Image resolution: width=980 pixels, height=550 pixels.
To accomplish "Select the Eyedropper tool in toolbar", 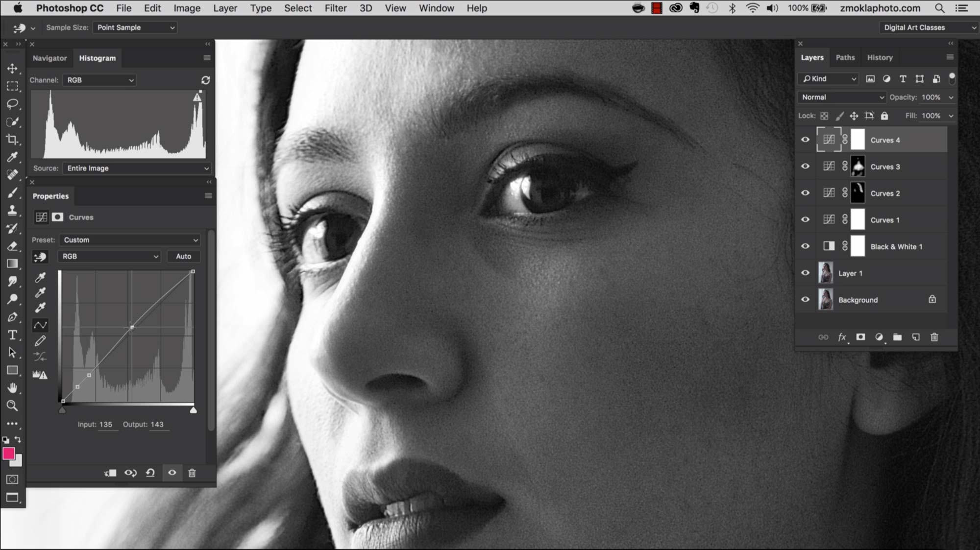I will tap(12, 157).
